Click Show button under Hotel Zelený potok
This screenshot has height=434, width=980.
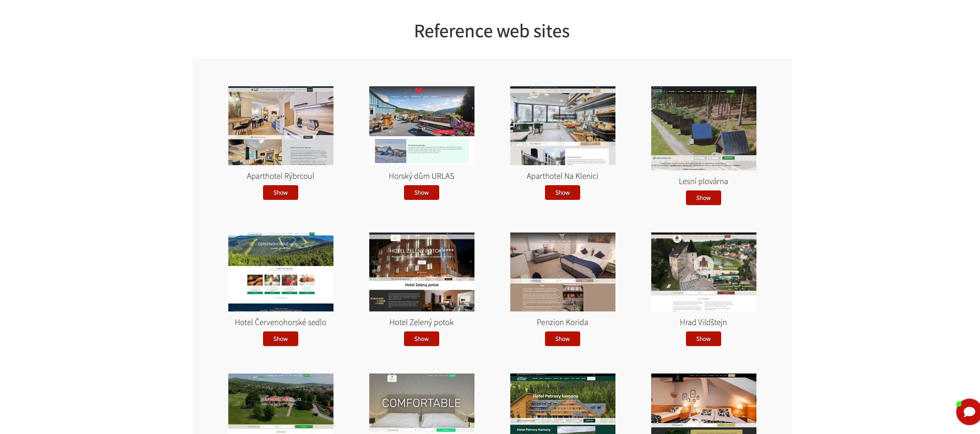point(421,339)
